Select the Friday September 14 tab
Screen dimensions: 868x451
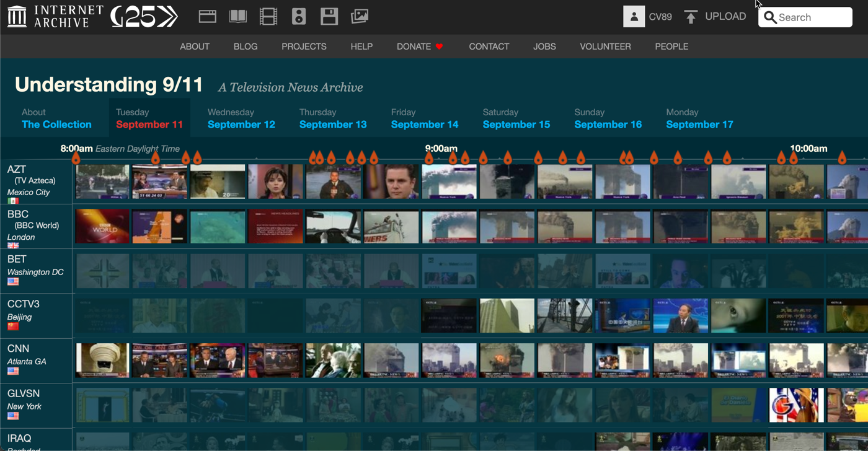[424, 118]
